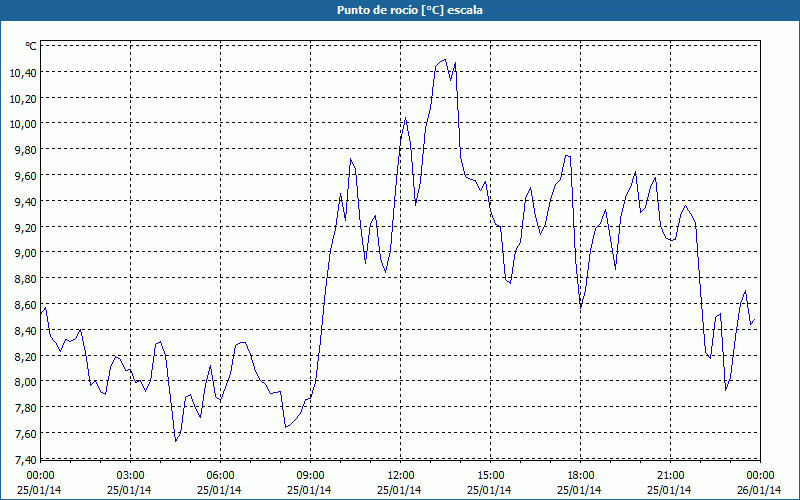
Task: Click the chart title 'Punto de rocío [°C] escala'
Action: click(410, 10)
